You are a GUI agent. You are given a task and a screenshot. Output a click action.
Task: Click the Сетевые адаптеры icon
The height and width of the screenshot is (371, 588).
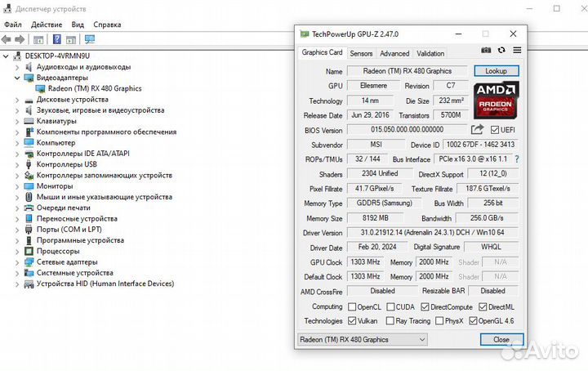[x=29, y=261]
